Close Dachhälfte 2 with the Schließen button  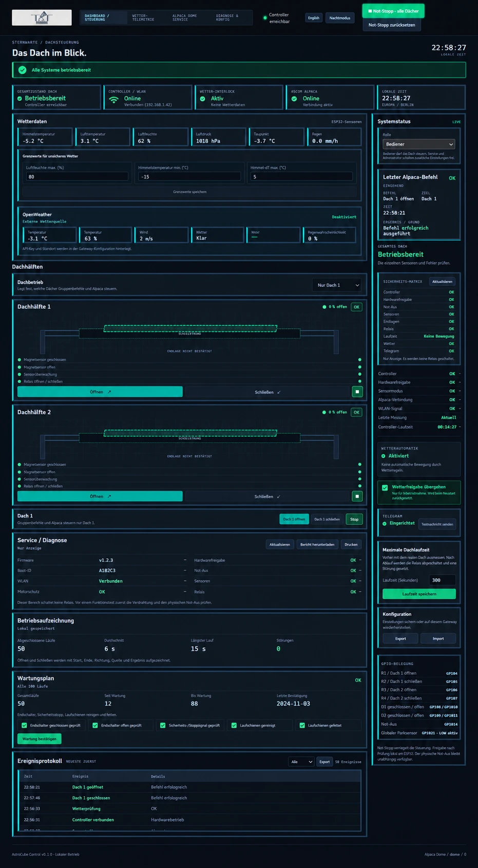[x=267, y=496]
